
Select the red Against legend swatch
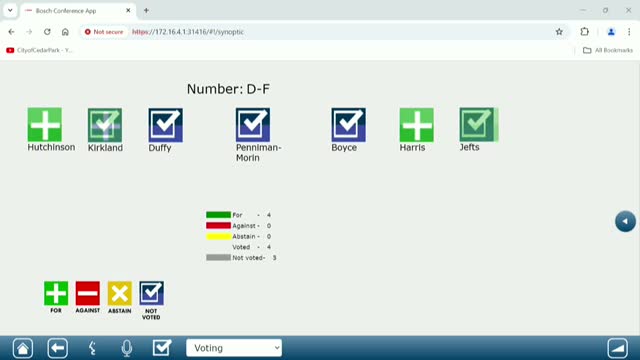pos(218,226)
